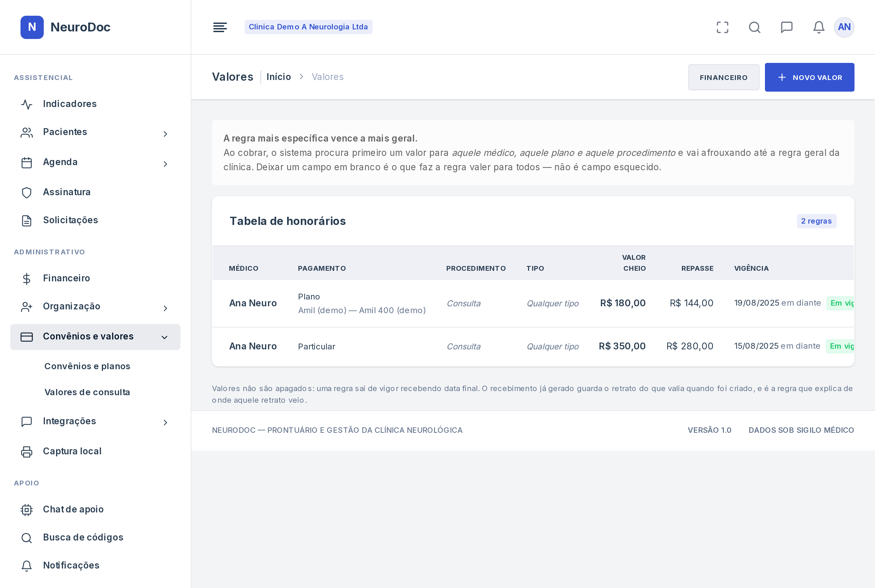Enter fullscreen mode via the frame icon
875x588 pixels.
tap(723, 27)
